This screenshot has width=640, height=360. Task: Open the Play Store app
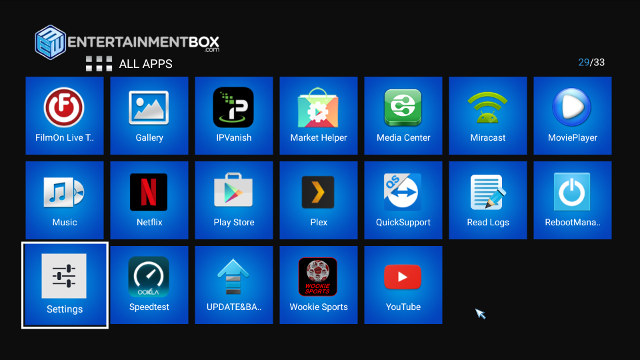[x=234, y=200]
